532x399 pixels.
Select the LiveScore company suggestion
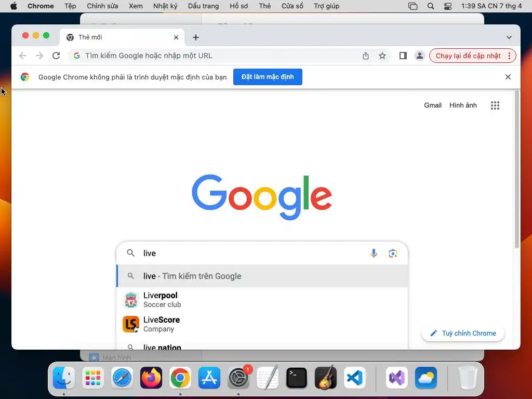[262, 324]
